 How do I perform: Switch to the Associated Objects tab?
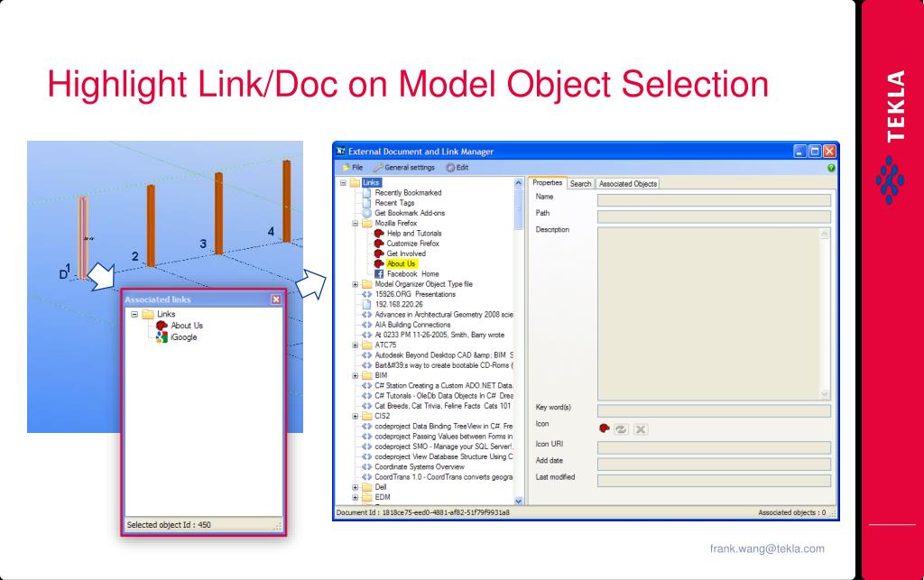[628, 184]
